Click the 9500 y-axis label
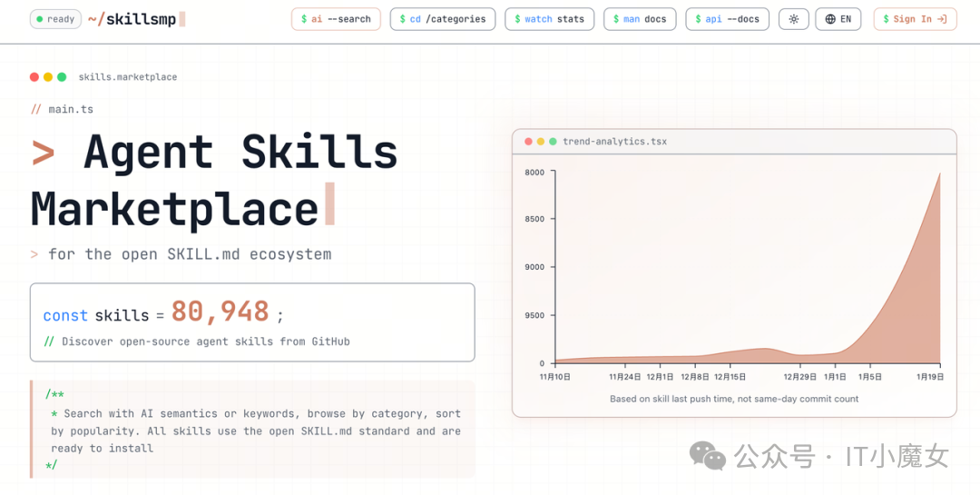Viewport: 980px width, 495px height. point(534,315)
